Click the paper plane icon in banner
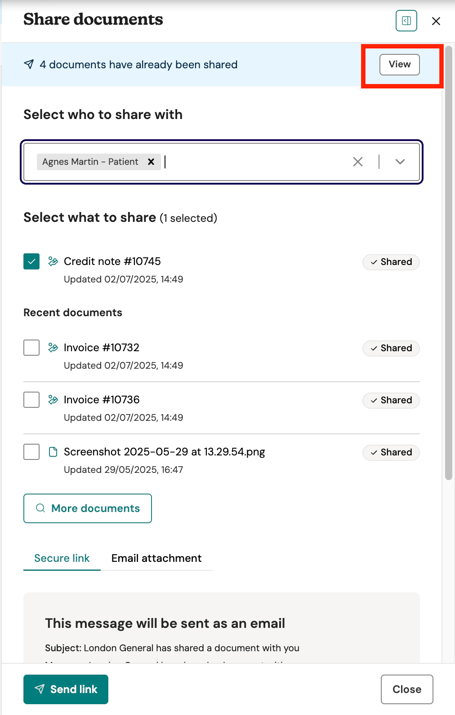This screenshot has width=455, height=715. 29,64
